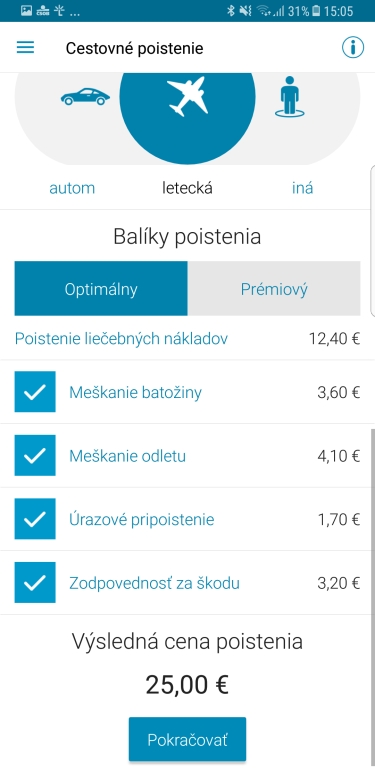Uncheck Meškanie odletu checkbox
This screenshot has width=375, height=771.
point(35,455)
